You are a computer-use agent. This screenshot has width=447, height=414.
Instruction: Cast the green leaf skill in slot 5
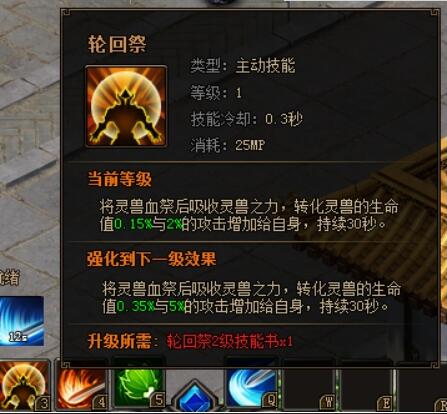pyautogui.click(x=140, y=387)
